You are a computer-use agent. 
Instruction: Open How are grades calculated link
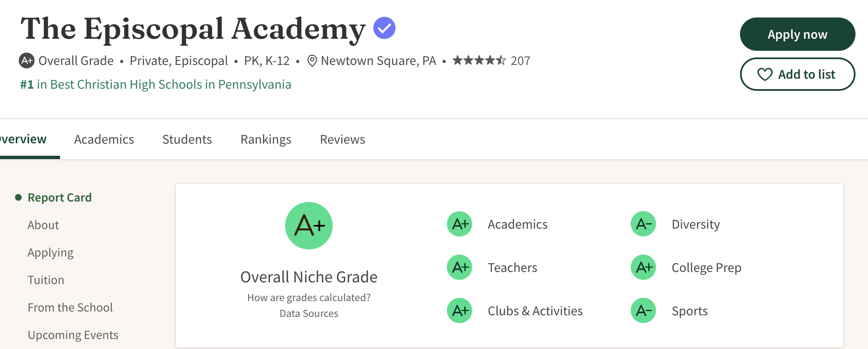point(309,298)
